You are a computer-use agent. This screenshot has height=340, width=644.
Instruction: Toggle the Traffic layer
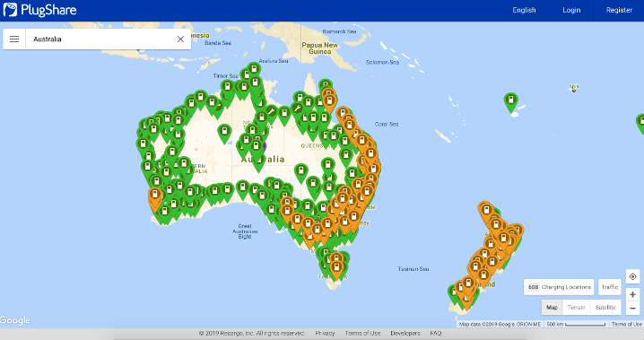610,287
